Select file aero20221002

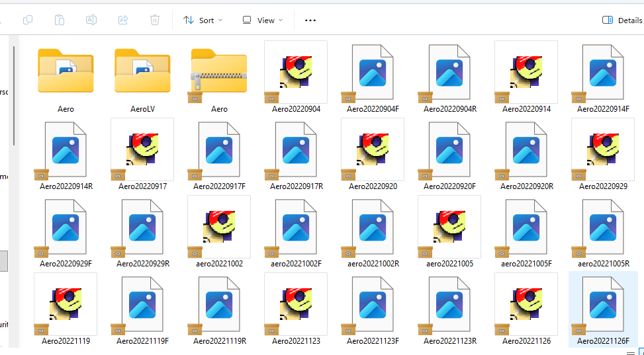[x=219, y=232]
